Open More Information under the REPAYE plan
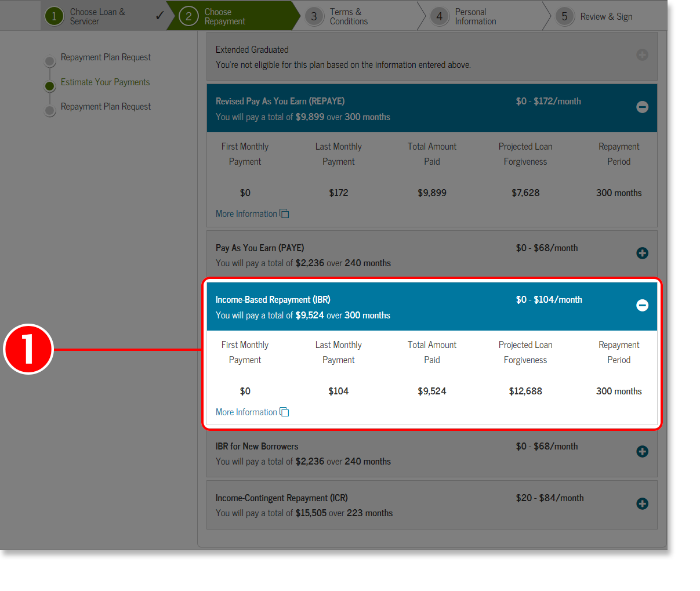700x591 pixels. (x=246, y=213)
